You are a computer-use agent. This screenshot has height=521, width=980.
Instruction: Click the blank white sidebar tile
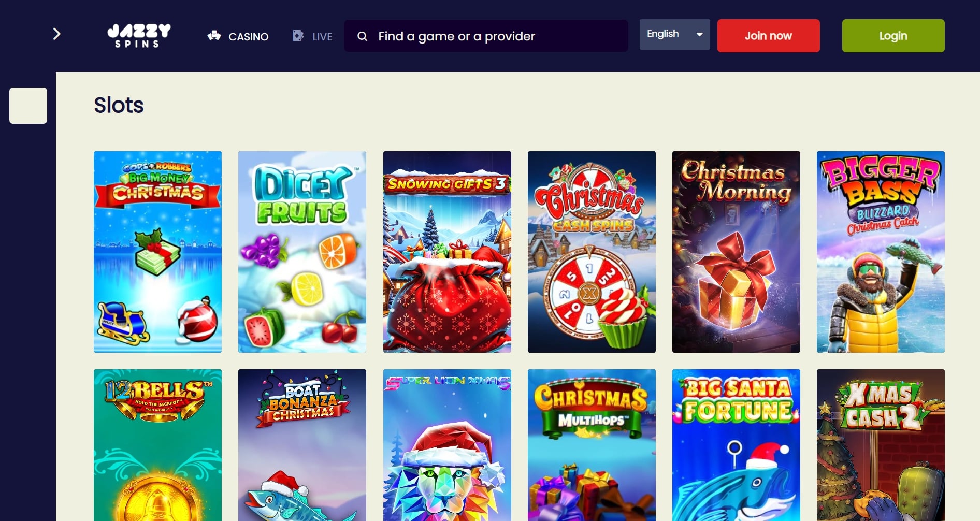click(28, 106)
